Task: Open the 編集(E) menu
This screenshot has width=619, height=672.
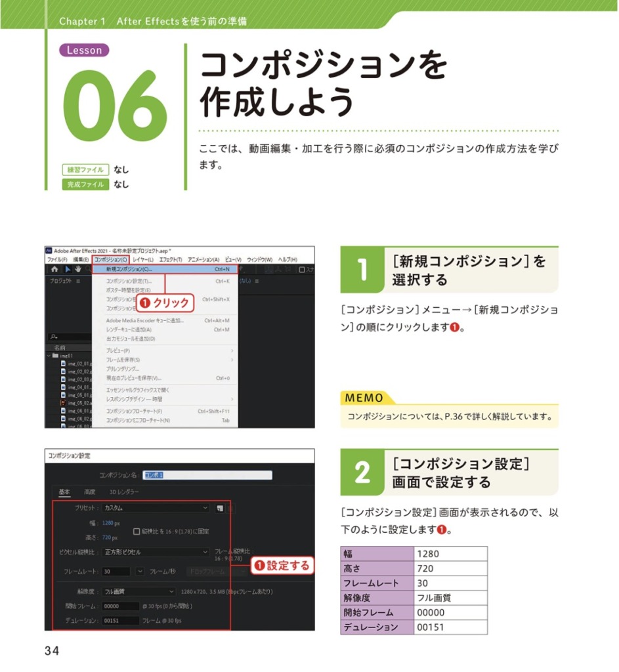Action: tap(81, 260)
